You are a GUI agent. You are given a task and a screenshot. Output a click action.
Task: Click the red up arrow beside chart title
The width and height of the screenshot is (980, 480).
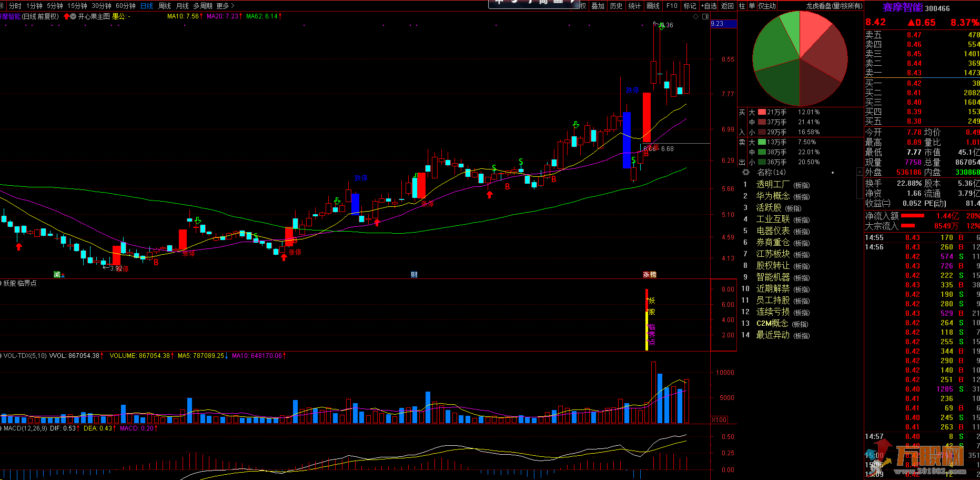66,16
